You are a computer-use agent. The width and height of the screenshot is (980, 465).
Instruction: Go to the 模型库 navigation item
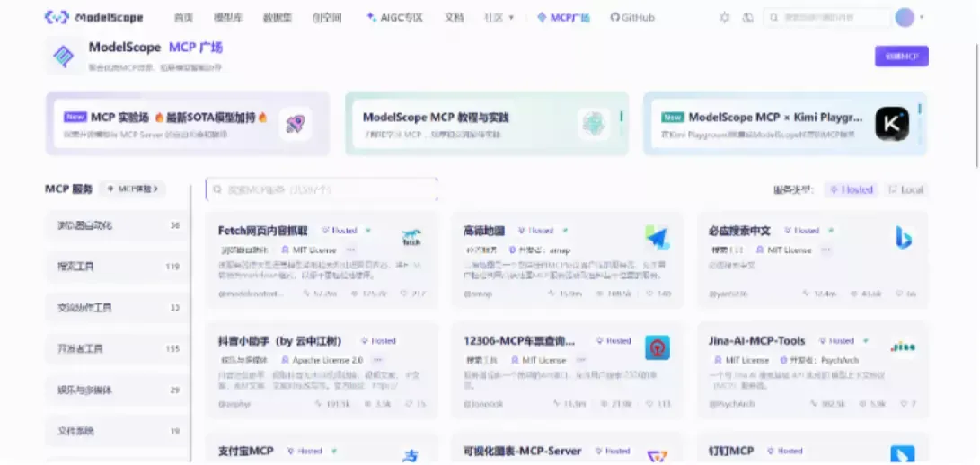click(226, 17)
